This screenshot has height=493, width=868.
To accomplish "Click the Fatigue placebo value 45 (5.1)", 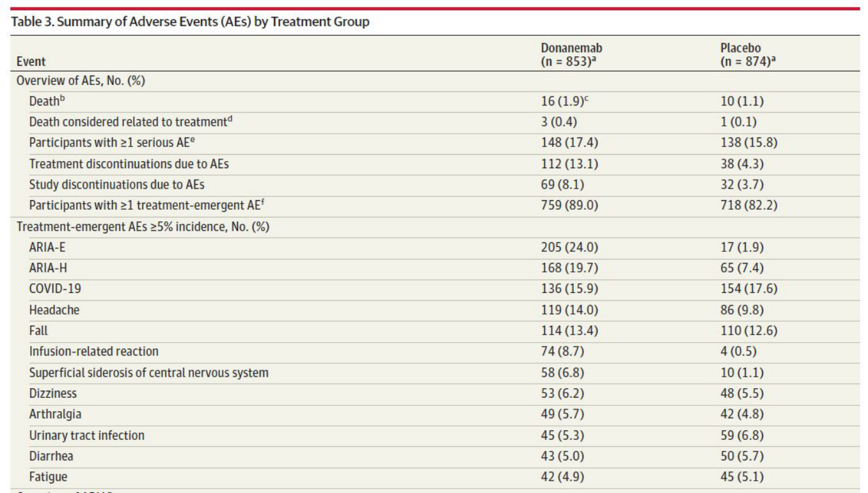I will pos(742,477).
